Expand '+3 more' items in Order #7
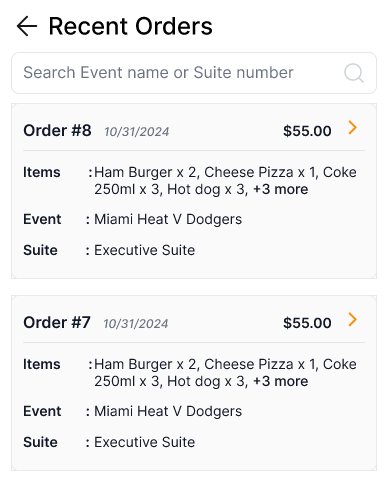The width and height of the screenshot is (385, 478). tap(281, 381)
